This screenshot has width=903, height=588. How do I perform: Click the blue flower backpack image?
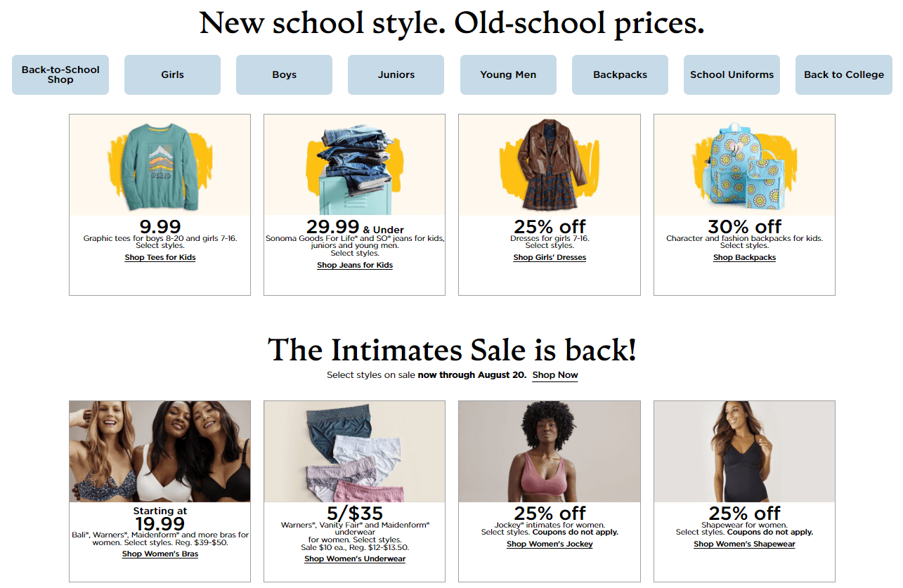pos(744,165)
